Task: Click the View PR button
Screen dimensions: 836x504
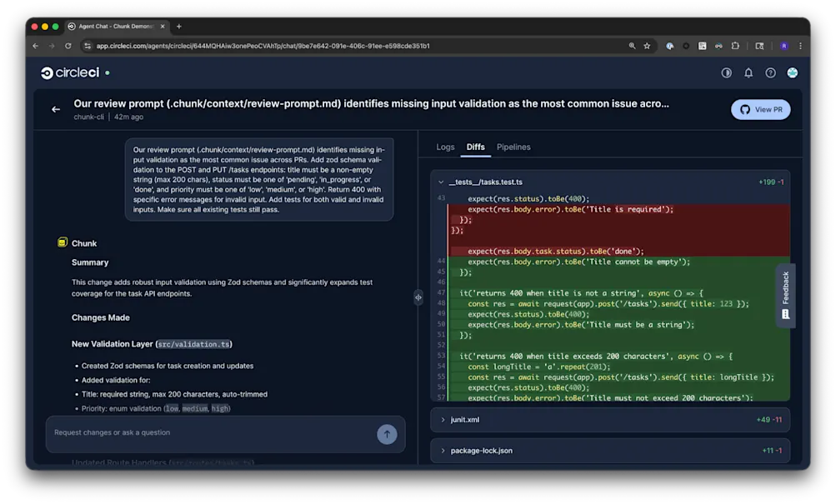Action: 759,109
